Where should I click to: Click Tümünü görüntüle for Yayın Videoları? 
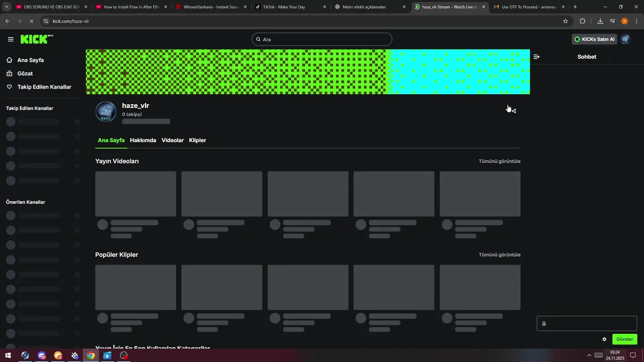click(500, 161)
